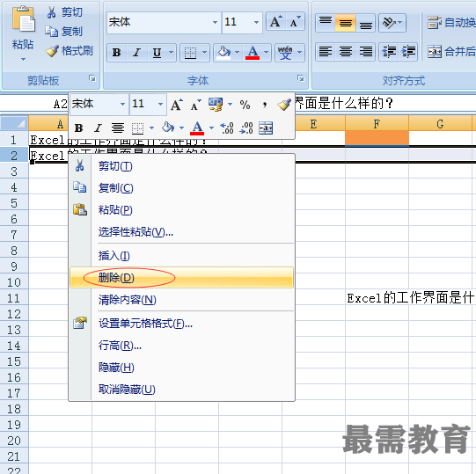The width and height of the screenshot is (476, 474).
Task: Toggle Underline in the ribbon font group
Action: pyautogui.click(x=157, y=53)
